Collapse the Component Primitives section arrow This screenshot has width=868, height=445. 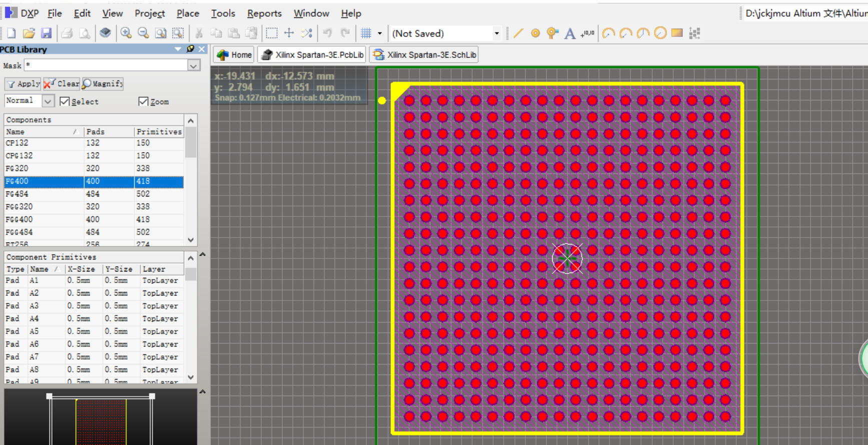coord(203,254)
